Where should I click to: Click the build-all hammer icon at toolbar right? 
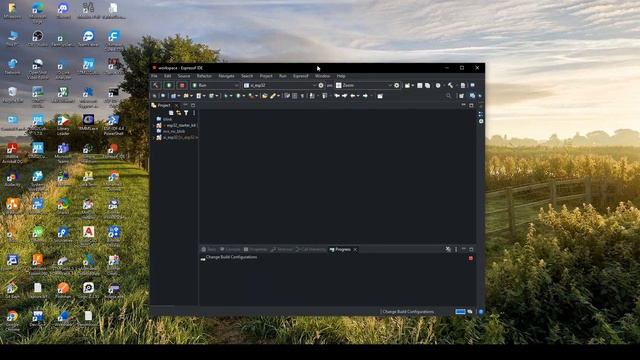point(450,85)
